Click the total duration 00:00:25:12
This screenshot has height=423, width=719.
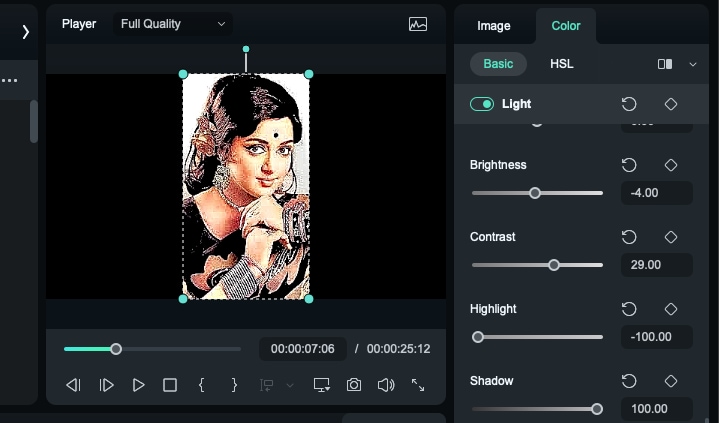coord(398,349)
